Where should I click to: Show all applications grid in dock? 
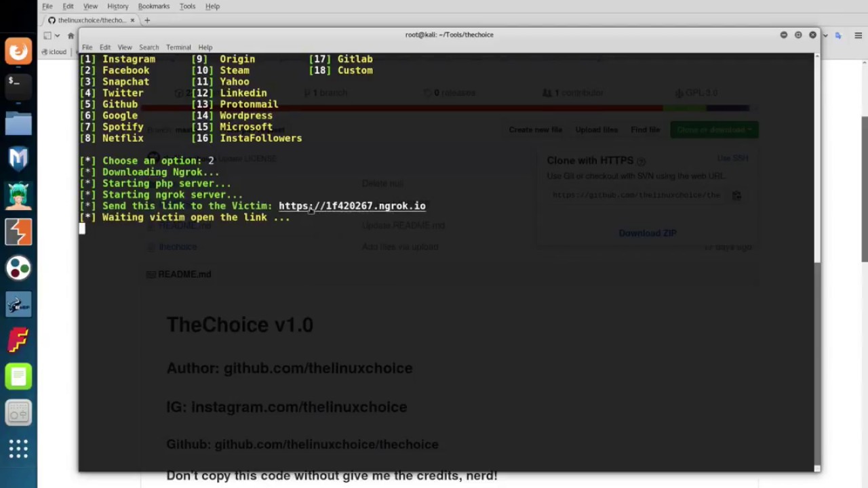tap(18, 449)
